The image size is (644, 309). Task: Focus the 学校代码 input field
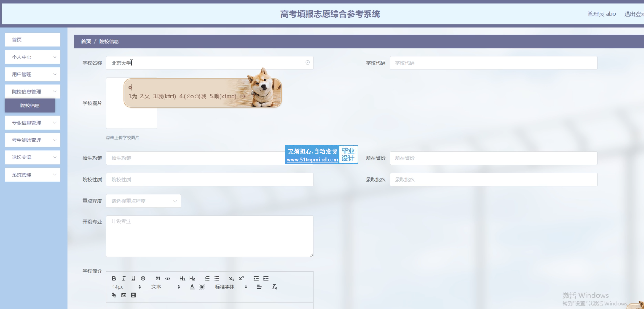pyautogui.click(x=493, y=63)
